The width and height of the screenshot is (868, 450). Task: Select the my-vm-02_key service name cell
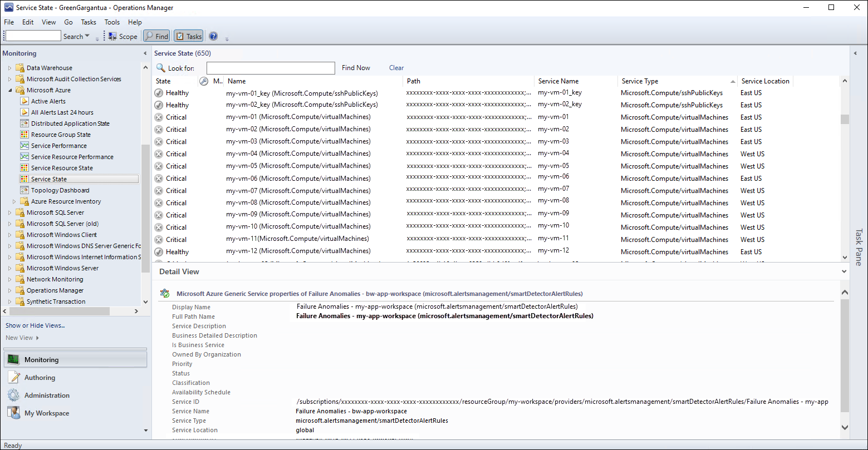(560, 105)
